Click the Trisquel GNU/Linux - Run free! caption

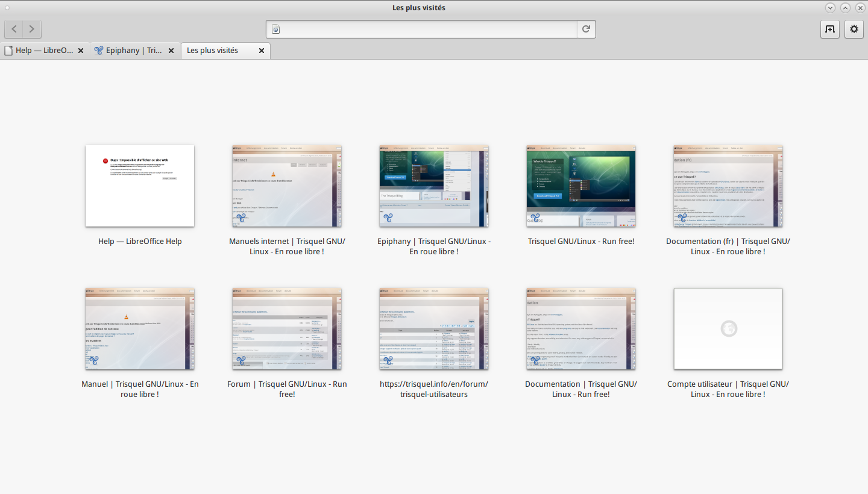click(x=581, y=241)
